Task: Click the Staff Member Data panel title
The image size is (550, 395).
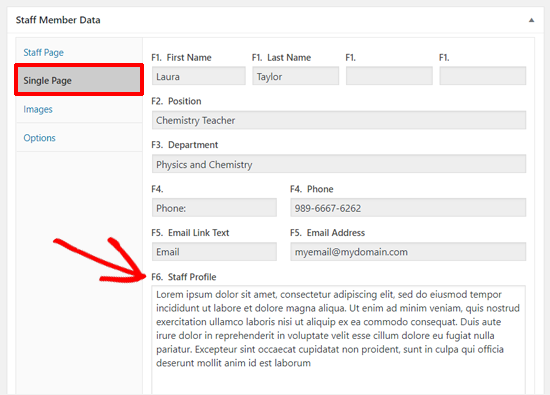Action: pyautogui.click(x=58, y=20)
